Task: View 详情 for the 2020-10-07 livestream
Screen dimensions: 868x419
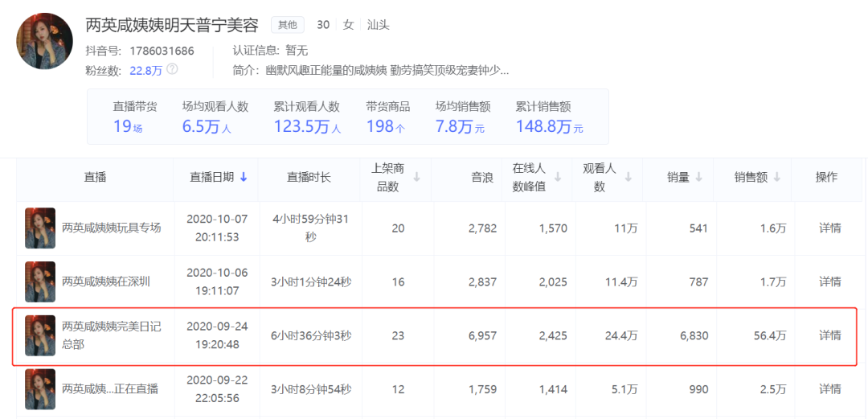Action: pos(830,228)
